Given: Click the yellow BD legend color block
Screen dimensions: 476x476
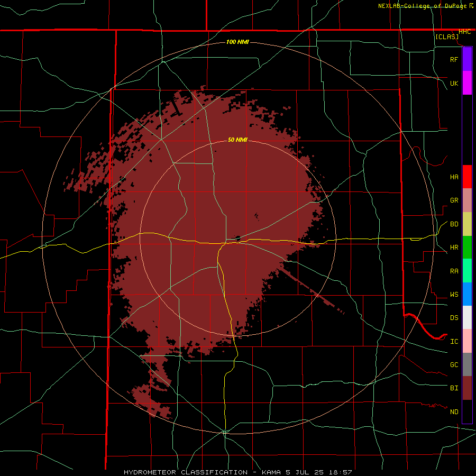Looking at the screenshot, I should coord(467,224).
